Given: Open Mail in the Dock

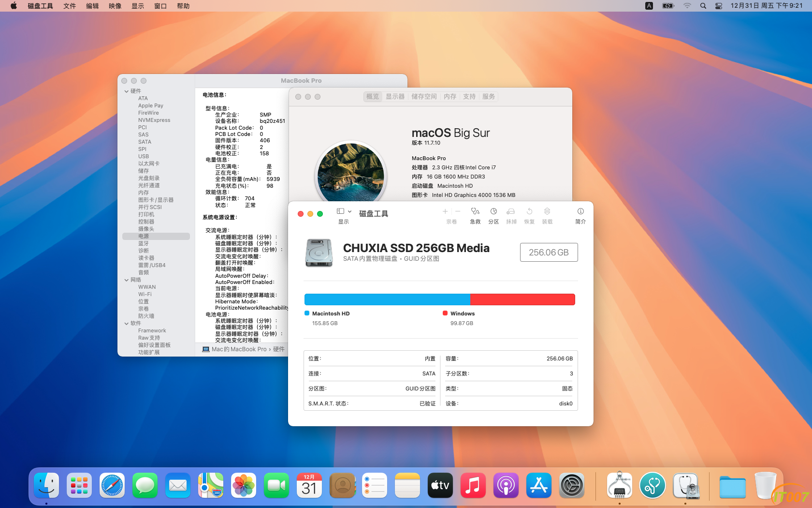Looking at the screenshot, I should (178, 485).
